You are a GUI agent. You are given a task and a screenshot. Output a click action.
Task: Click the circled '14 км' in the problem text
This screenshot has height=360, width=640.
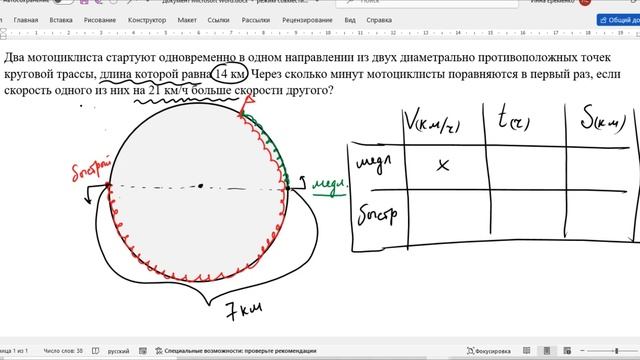[x=230, y=74]
